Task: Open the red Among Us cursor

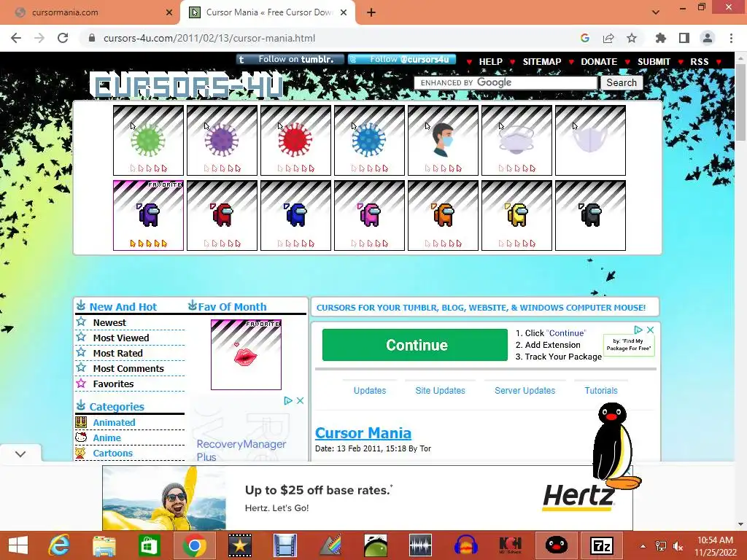Action: [x=222, y=215]
